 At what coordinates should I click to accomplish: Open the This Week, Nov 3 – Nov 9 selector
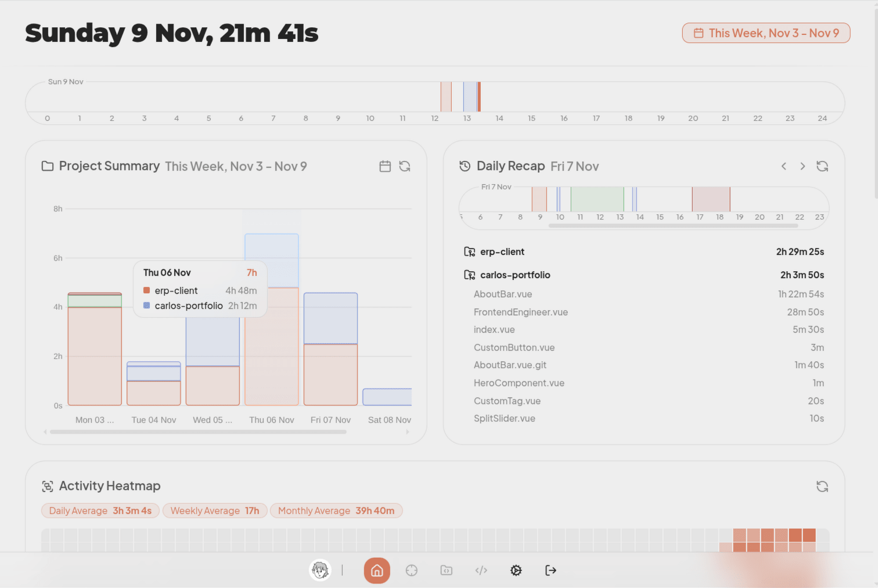coord(765,33)
